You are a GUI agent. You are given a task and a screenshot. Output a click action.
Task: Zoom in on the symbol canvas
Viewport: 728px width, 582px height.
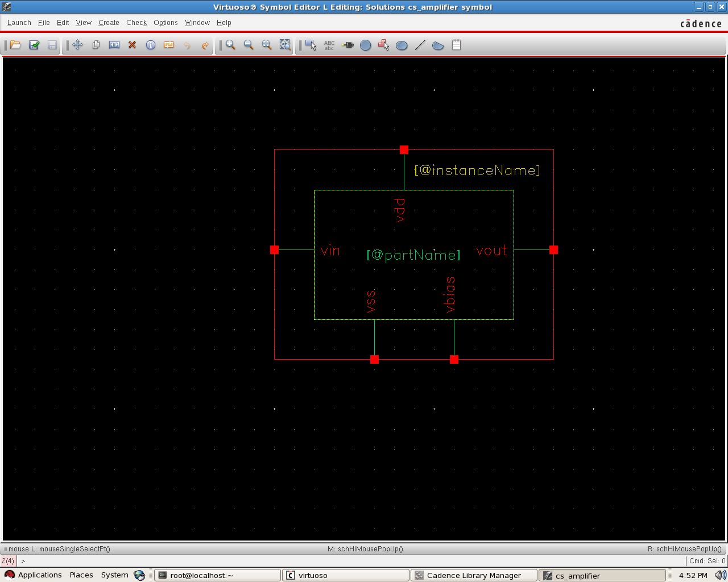(230, 45)
